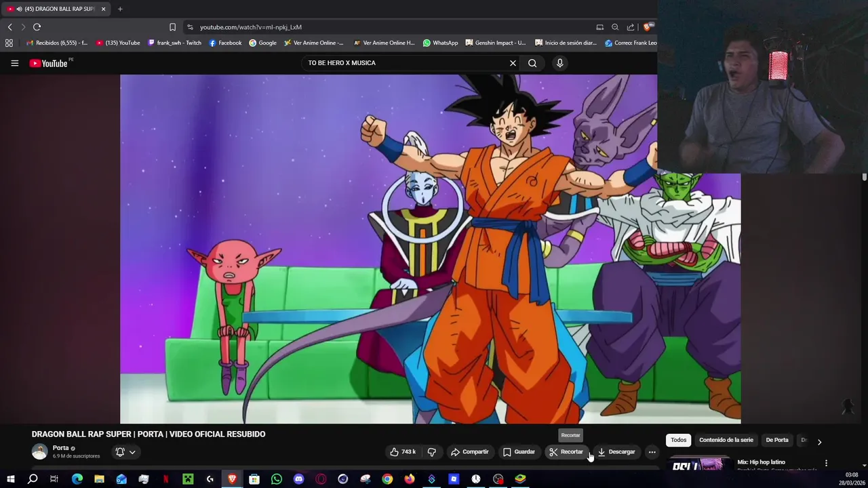
Task: Open more actions three-dot menu
Action: 652,452
